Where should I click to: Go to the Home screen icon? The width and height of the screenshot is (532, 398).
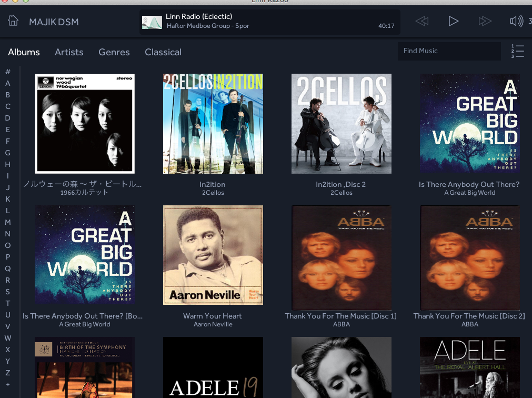[x=13, y=21]
